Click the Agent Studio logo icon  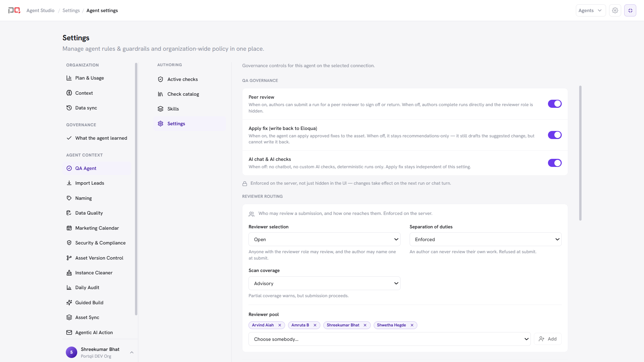14,10
